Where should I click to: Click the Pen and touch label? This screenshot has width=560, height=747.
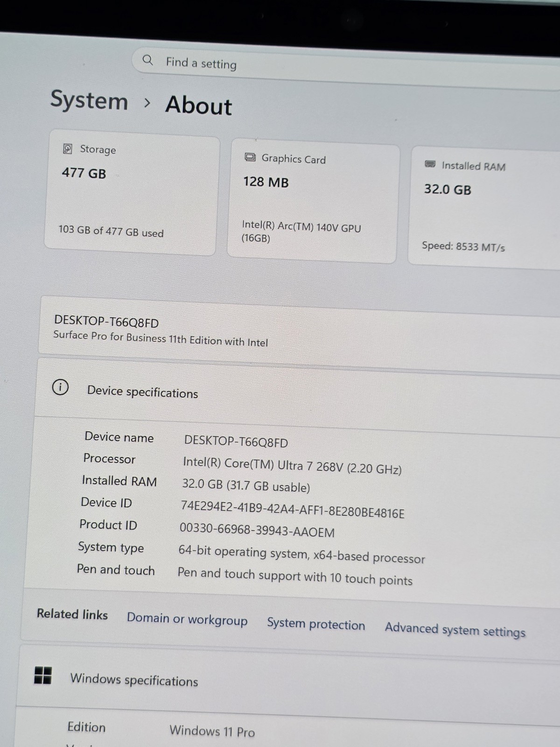point(116,570)
